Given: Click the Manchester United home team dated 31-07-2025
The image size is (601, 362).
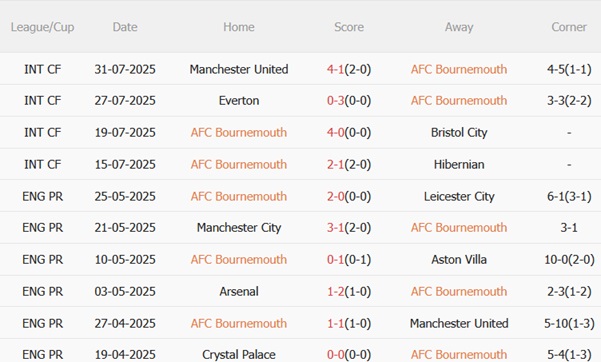Looking at the screenshot, I should pos(239,69).
